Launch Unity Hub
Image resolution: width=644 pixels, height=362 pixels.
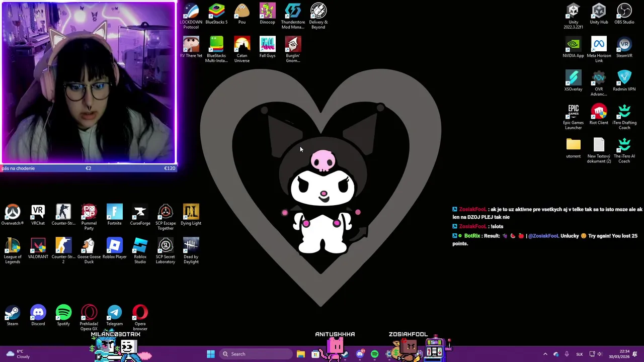599,14
